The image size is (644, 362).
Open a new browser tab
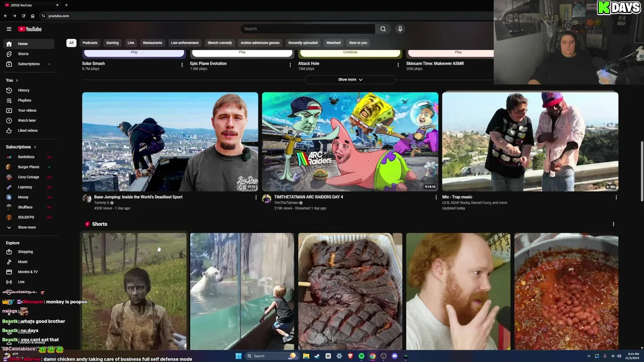coord(66,5)
